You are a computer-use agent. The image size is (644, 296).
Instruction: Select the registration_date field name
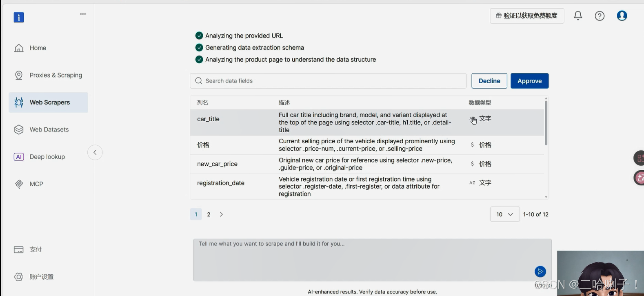pos(221,183)
